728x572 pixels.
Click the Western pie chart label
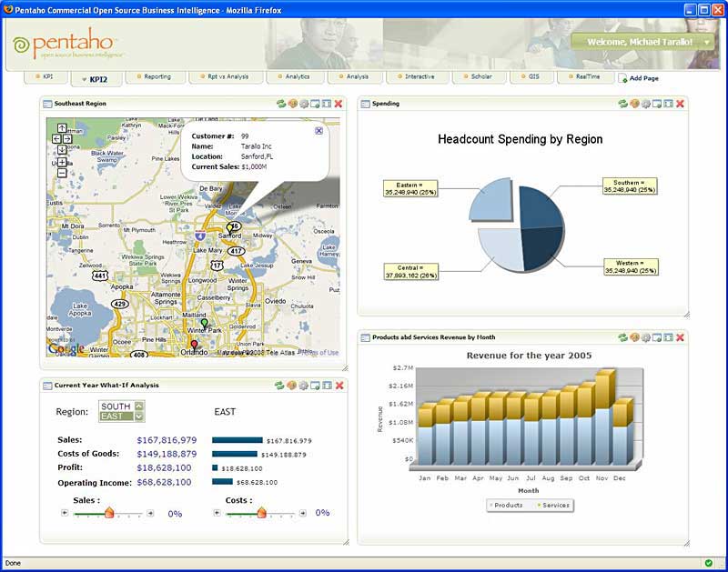click(x=631, y=266)
